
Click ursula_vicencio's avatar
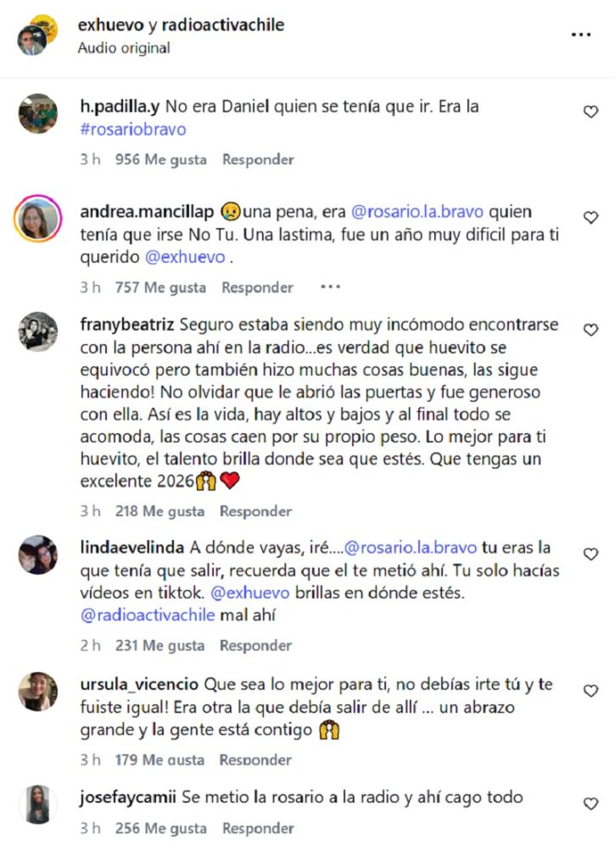point(38,692)
